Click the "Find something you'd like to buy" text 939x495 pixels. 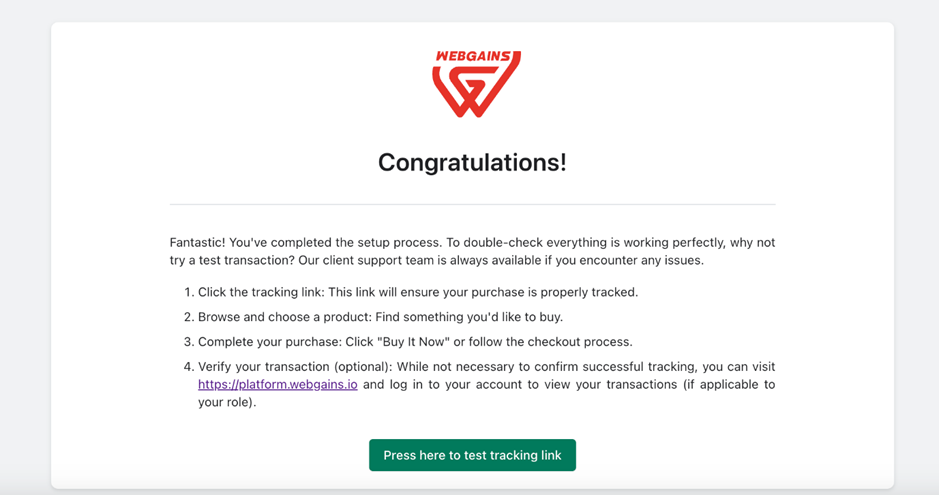465,317
